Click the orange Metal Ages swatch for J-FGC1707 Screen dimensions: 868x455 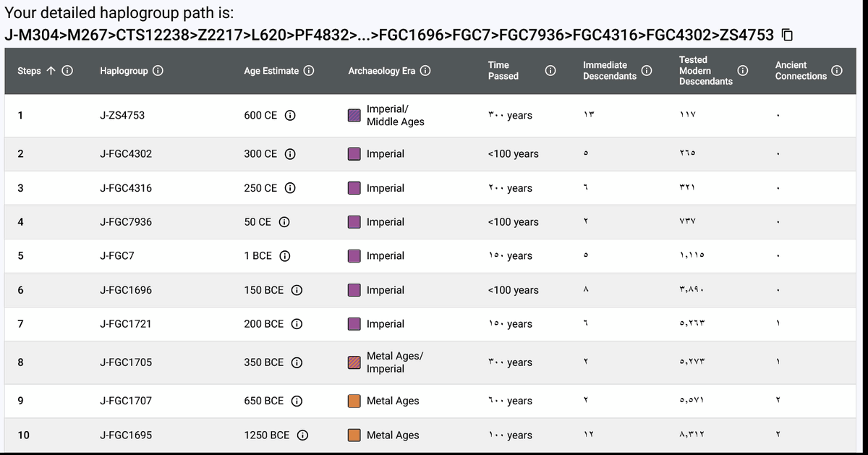coord(354,401)
